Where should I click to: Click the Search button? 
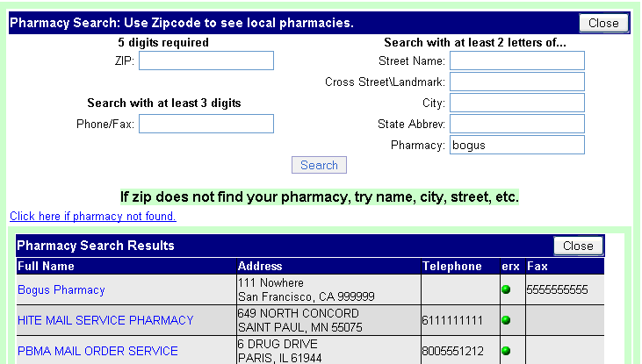319,165
